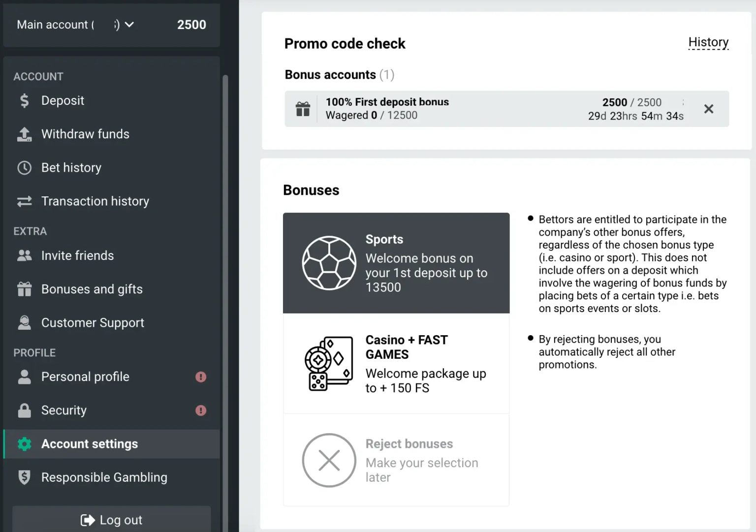This screenshot has width=756, height=532.
Task: Click the Customer Support headset icon
Action: (x=24, y=322)
